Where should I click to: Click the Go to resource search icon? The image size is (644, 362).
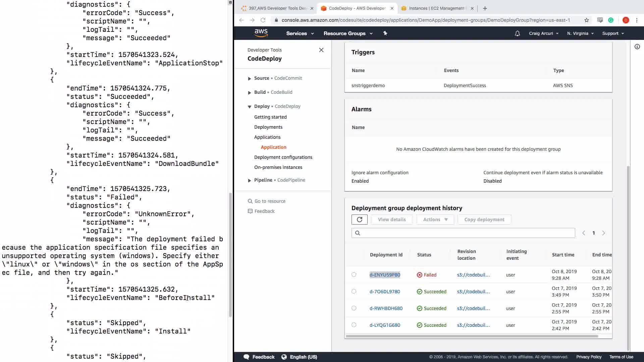tap(250, 201)
